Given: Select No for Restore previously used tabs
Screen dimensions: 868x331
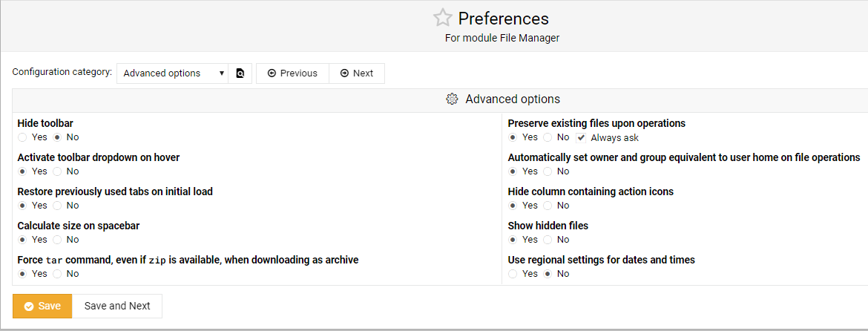Looking at the screenshot, I should click(x=57, y=206).
